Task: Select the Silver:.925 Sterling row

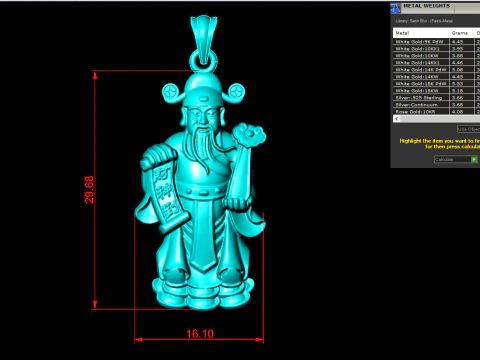Action: [437, 98]
